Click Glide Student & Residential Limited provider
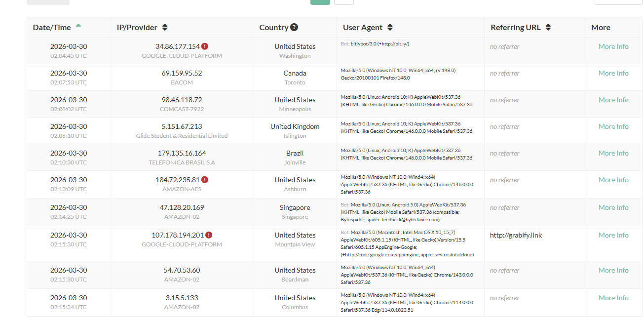 pos(182,136)
